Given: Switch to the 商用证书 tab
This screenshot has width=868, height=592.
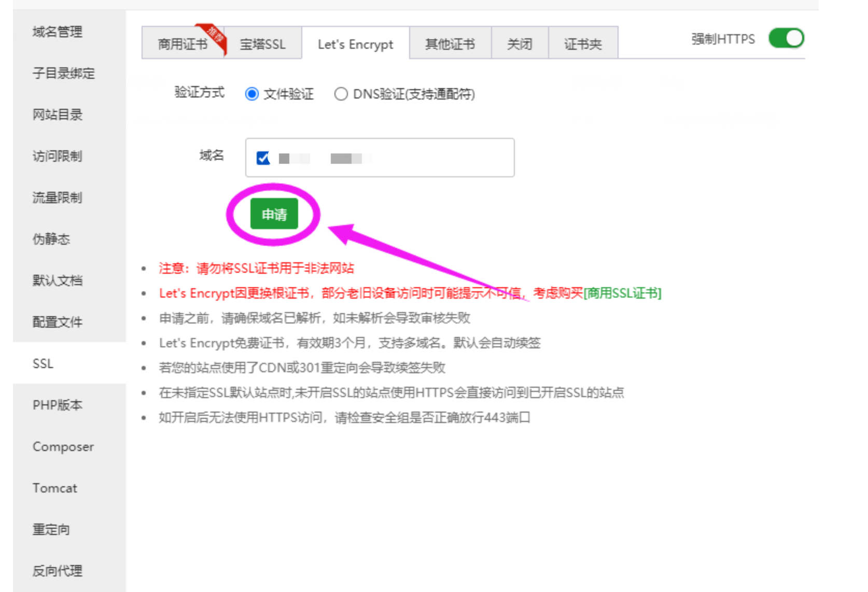Looking at the screenshot, I should [x=183, y=44].
